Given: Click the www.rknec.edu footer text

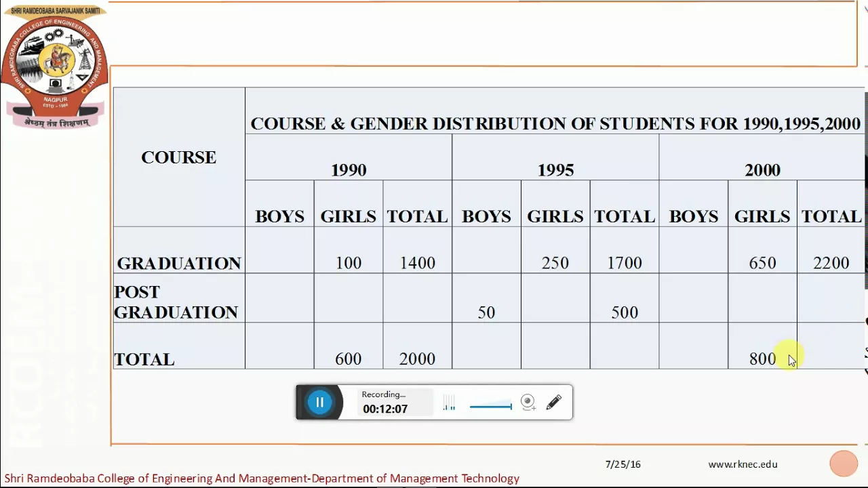Looking at the screenshot, I should [743, 464].
